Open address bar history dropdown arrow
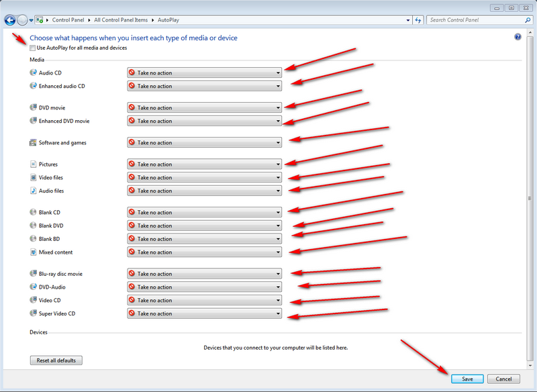The image size is (537, 392). point(408,20)
